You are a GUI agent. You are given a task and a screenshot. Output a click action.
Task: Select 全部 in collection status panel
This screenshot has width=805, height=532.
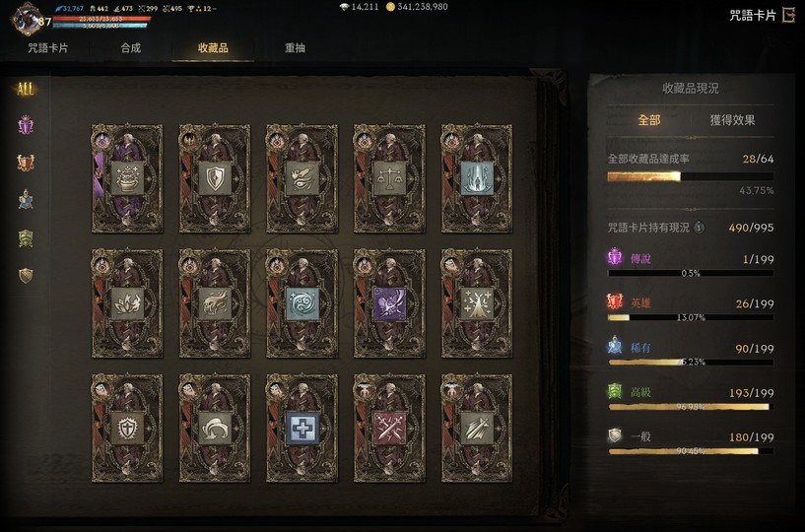pos(649,120)
